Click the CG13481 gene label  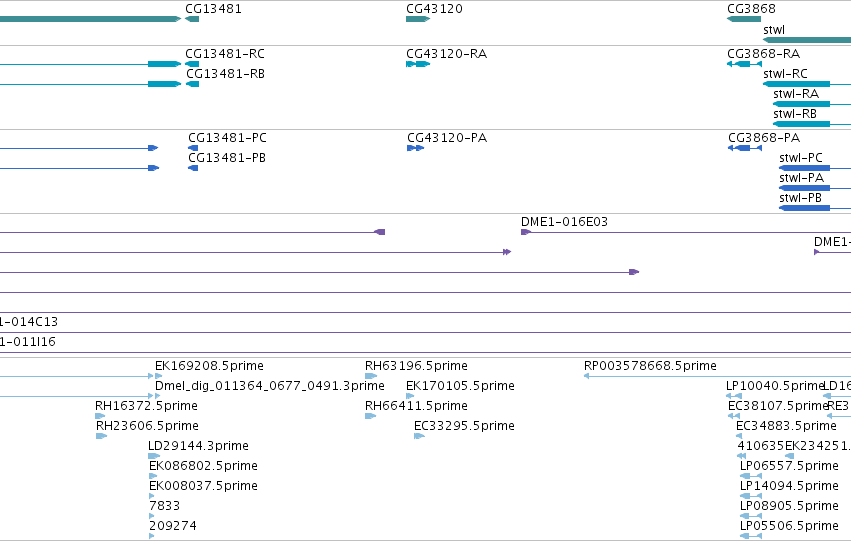coord(213,9)
